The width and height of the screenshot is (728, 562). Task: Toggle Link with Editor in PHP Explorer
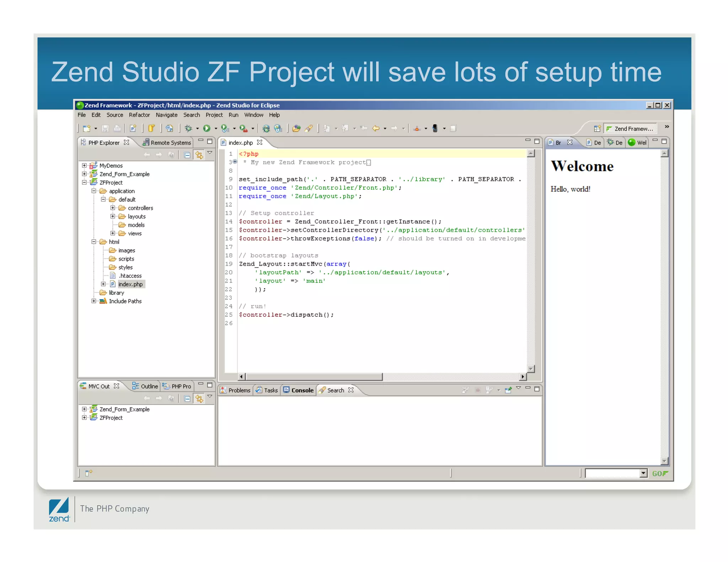click(x=199, y=155)
